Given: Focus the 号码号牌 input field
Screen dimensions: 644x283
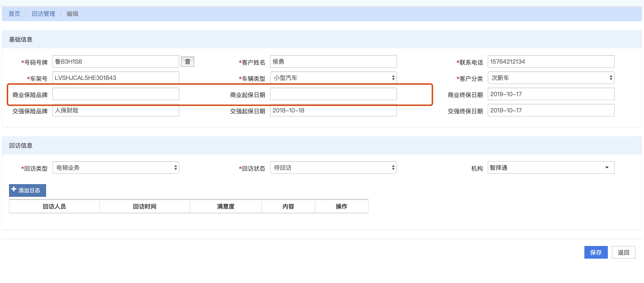Looking at the screenshot, I should [116, 61].
